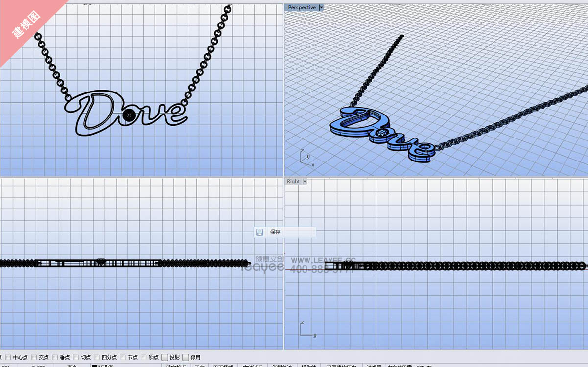Screen dimensions: 588x367
Task: Enable the 四分点 snap checkbox
Action: (97, 357)
